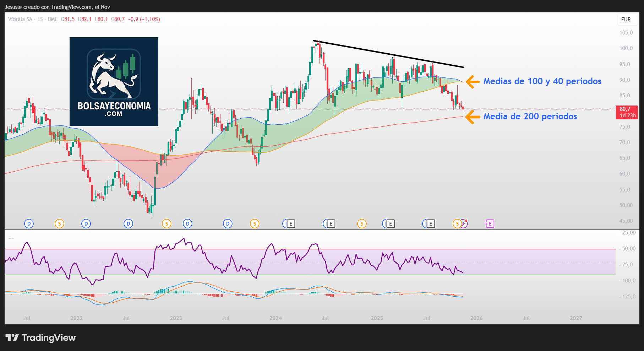The height and width of the screenshot is (351, 644).
Task: Expand the collapsed indicator legend (three dots)
Action: (x=11, y=238)
